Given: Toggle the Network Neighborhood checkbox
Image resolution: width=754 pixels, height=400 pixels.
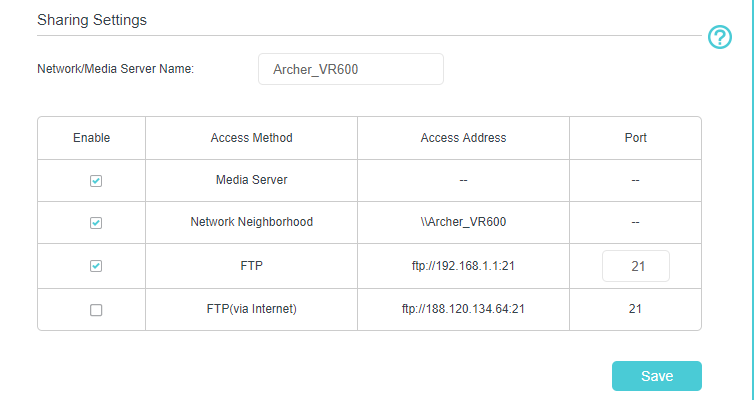Looking at the screenshot, I should pyautogui.click(x=96, y=223).
